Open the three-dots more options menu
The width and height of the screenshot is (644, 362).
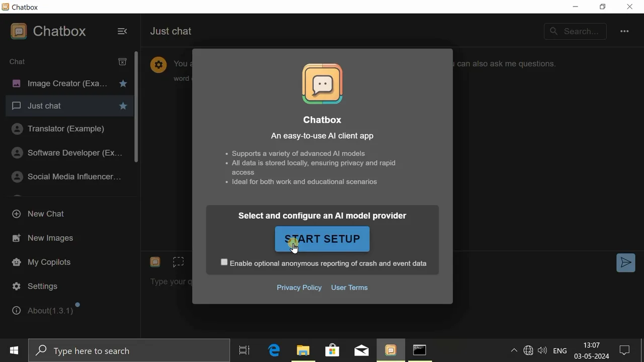(624, 31)
